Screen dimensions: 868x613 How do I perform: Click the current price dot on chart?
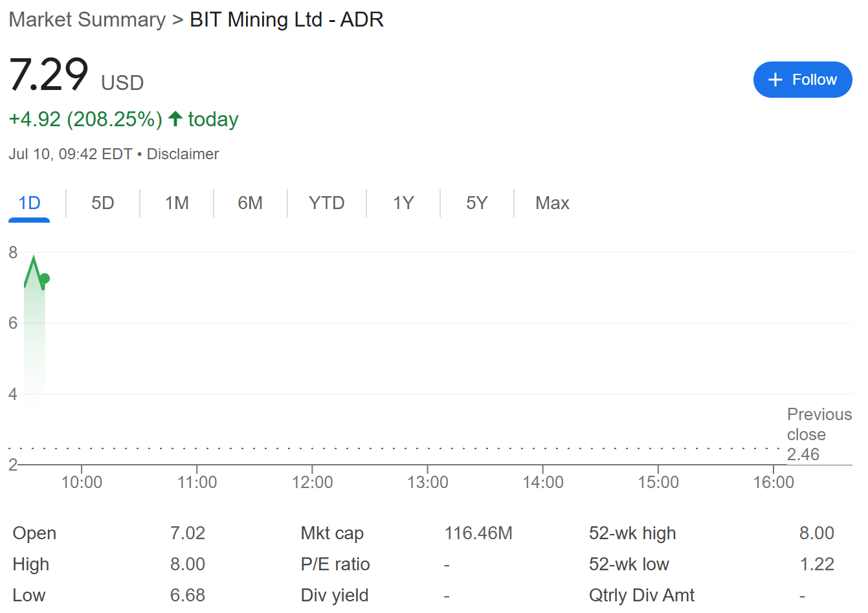pos(45,279)
